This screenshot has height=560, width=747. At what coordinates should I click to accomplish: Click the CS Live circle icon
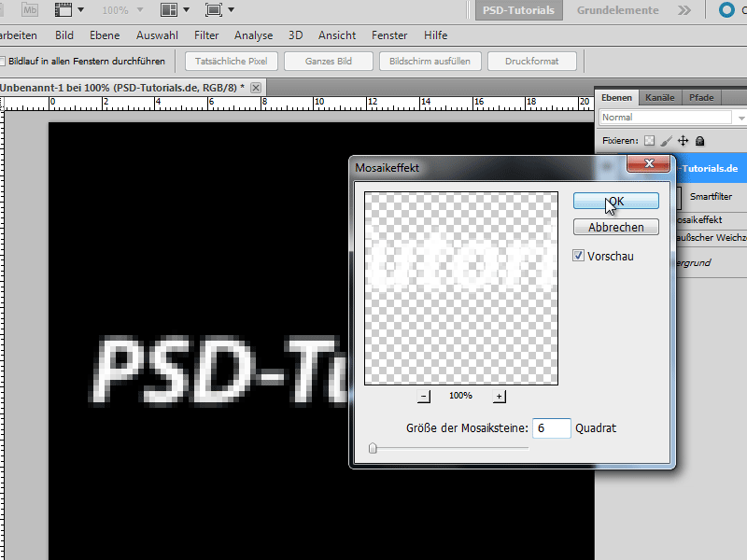pyautogui.click(x=726, y=10)
